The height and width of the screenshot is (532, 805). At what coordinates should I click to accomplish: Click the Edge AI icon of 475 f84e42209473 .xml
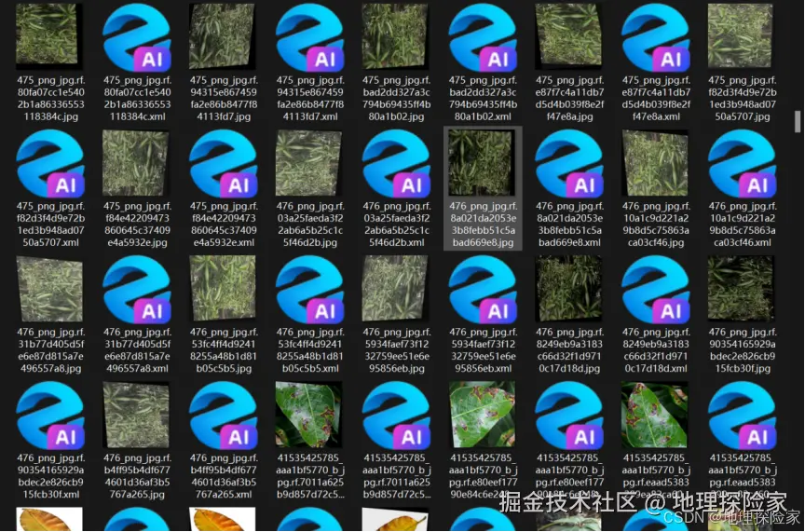pos(224,163)
